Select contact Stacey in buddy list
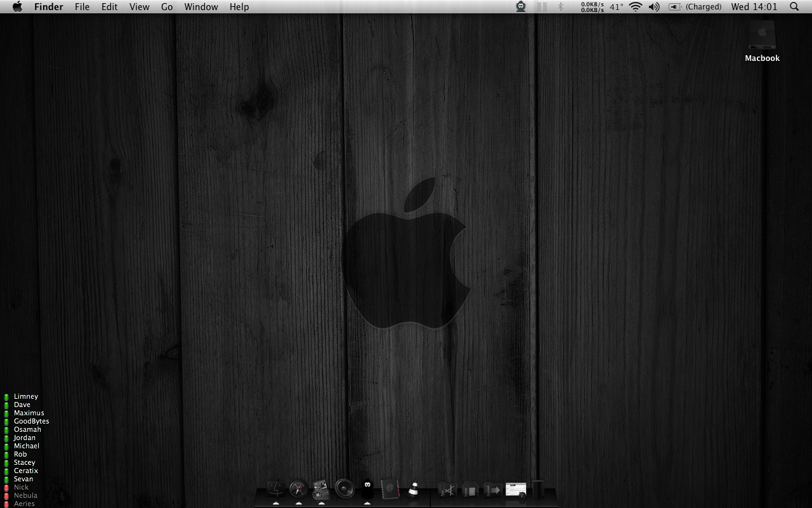 point(25,462)
